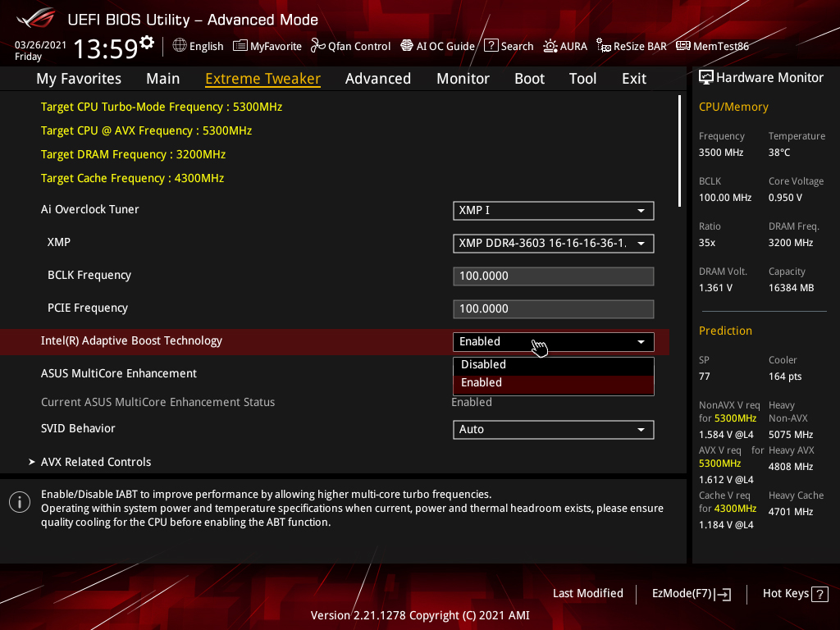
Task: Collapse Intel Adaptive Boost Technology dropdown
Action: (554, 342)
